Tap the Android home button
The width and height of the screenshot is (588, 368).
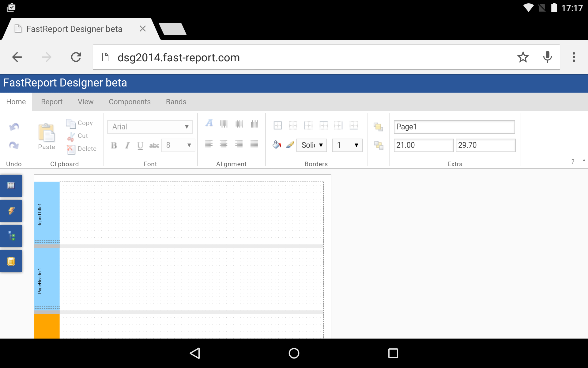[x=294, y=353]
